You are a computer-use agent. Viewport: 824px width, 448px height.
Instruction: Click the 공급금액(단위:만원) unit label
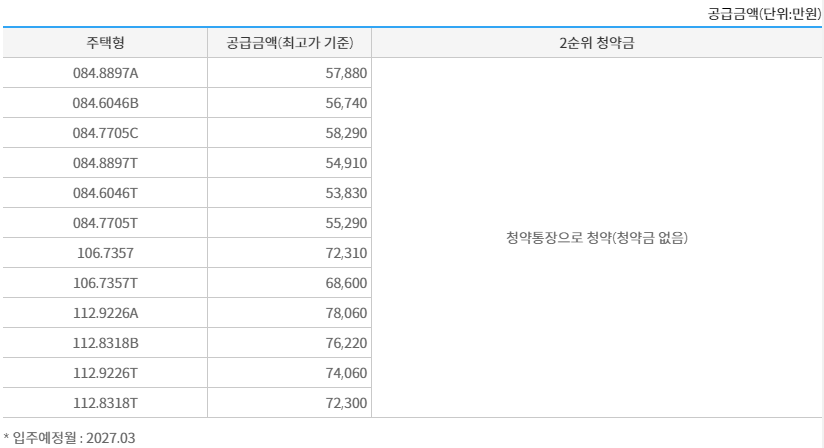click(764, 13)
